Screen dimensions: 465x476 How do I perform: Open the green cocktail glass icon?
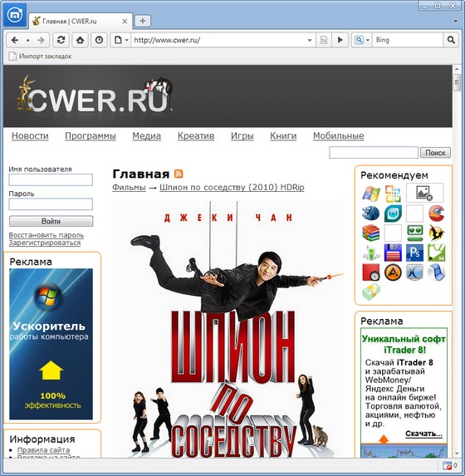coord(371,253)
